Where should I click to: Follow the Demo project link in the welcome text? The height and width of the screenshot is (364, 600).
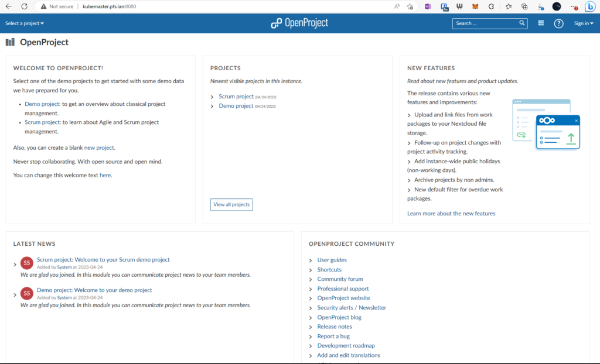[x=42, y=104]
